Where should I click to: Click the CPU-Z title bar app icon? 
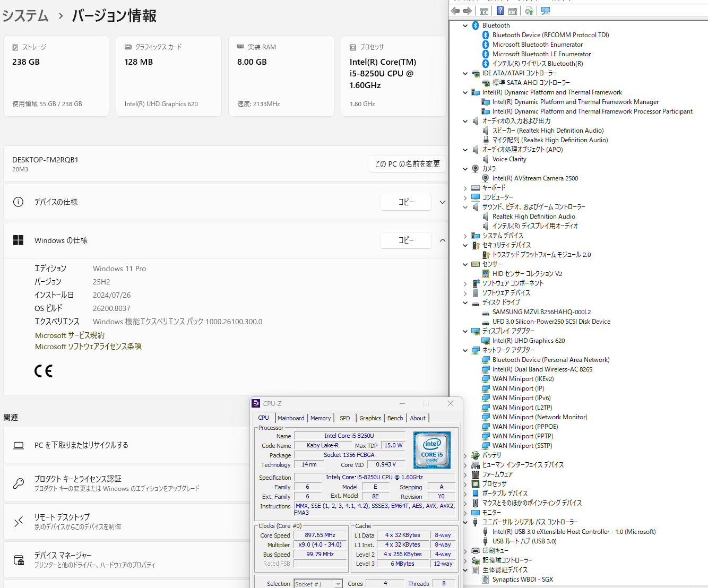pos(256,403)
